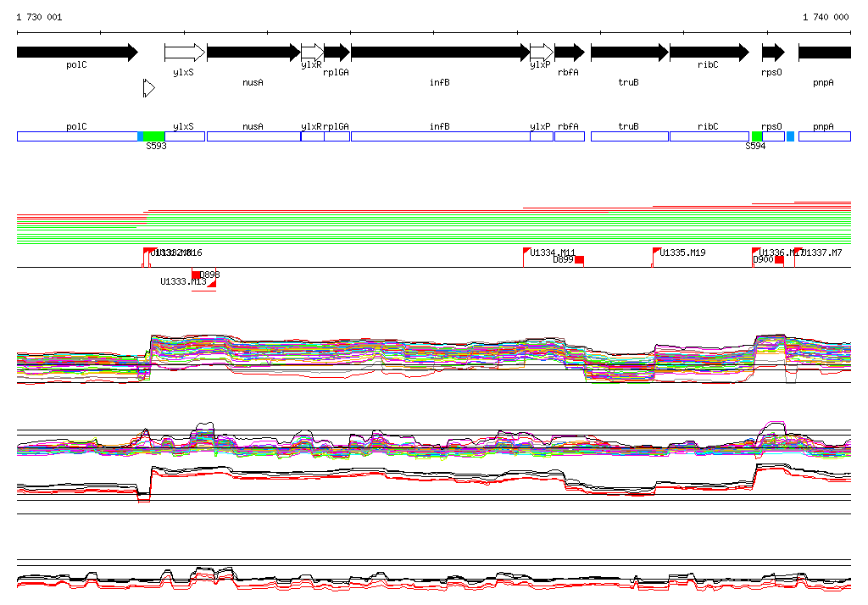This screenshot has width=868, height=605.
Task: Click the red flag of U1334.M11
Action: click(527, 251)
